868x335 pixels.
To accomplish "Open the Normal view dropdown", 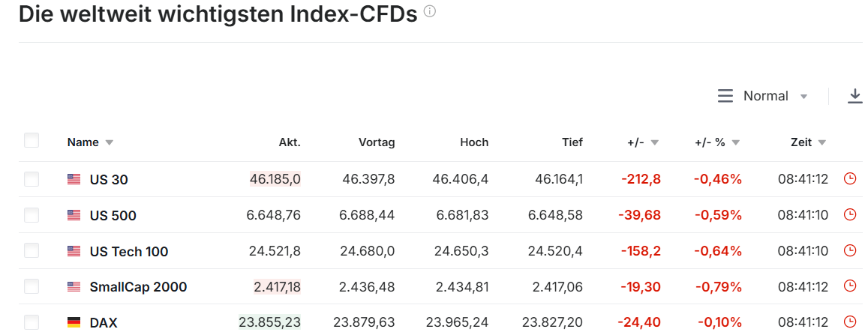I will 803,97.
